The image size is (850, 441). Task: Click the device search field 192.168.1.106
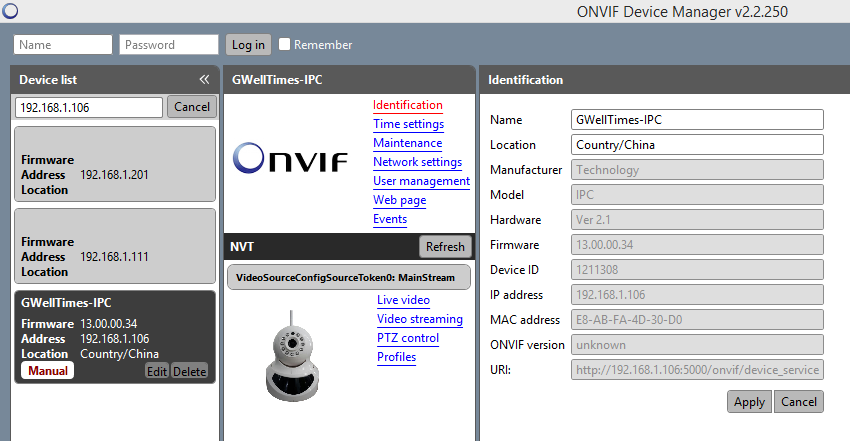88,107
